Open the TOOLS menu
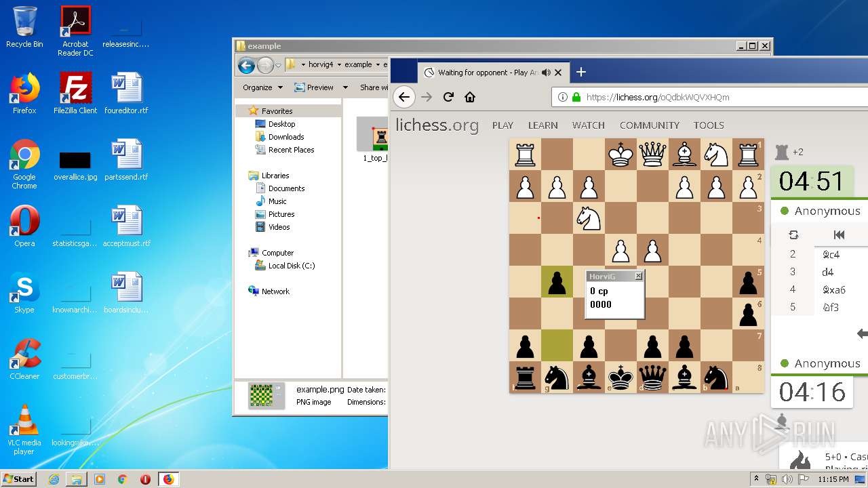The height and width of the screenshot is (488, 868). tap(709, 125)
